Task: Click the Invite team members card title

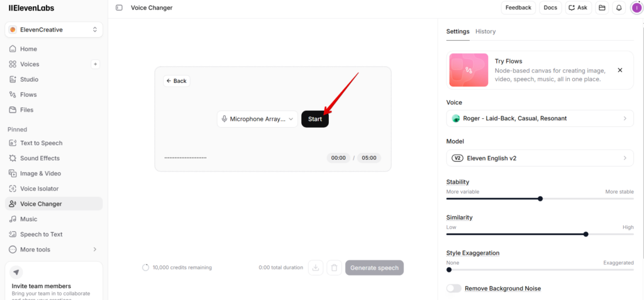Action: (x=42, y=286)
